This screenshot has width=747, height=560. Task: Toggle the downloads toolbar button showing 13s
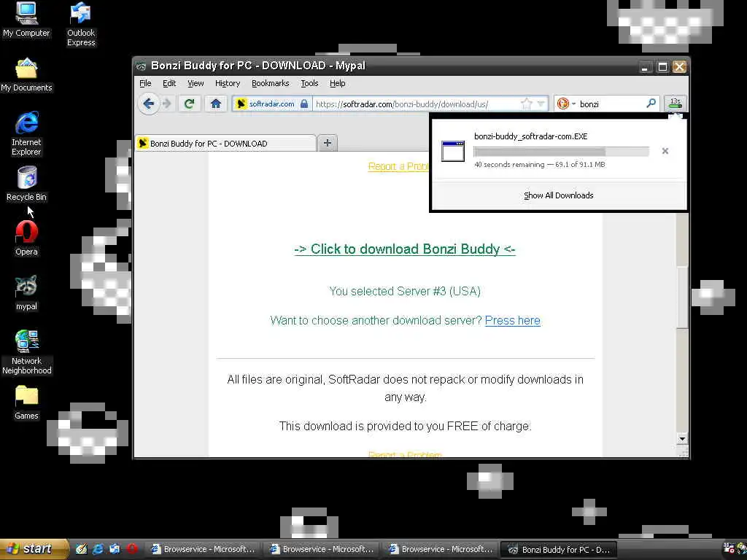(675, 103)
